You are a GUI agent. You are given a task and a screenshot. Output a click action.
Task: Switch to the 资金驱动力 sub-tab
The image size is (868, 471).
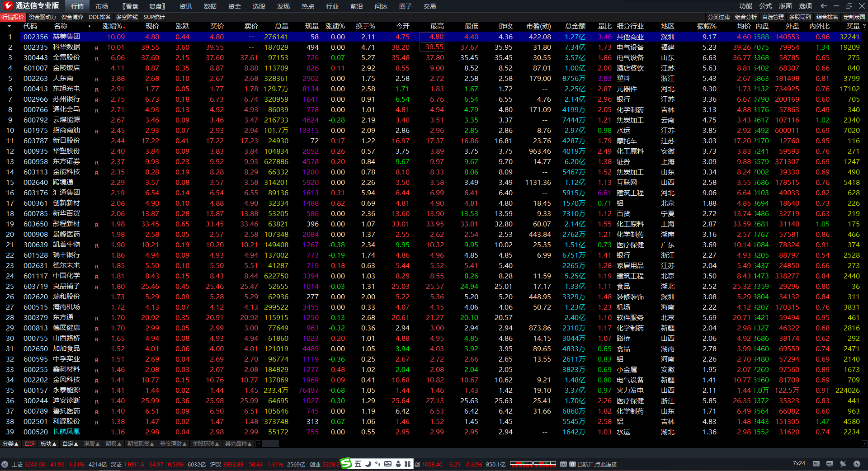click(x=42, y=17)
